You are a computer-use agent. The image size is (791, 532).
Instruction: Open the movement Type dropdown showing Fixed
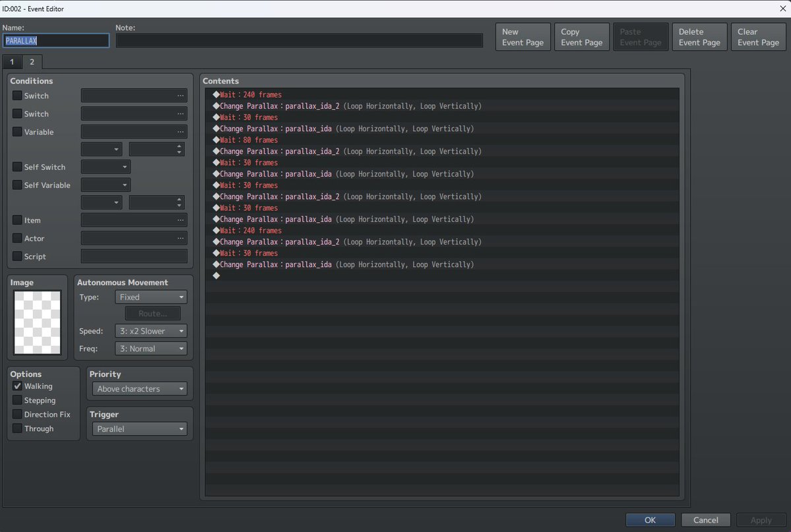(151, 297)
